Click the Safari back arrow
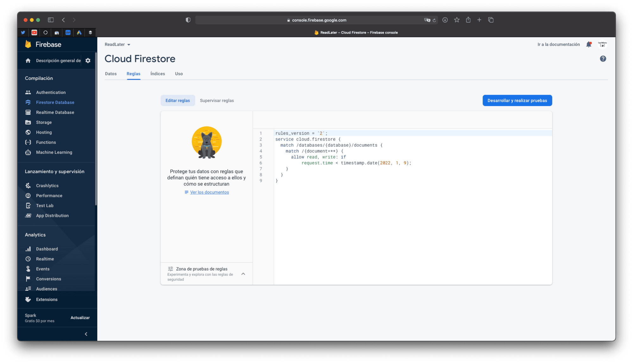The image size is (633, 364). (x=63, y=20)
